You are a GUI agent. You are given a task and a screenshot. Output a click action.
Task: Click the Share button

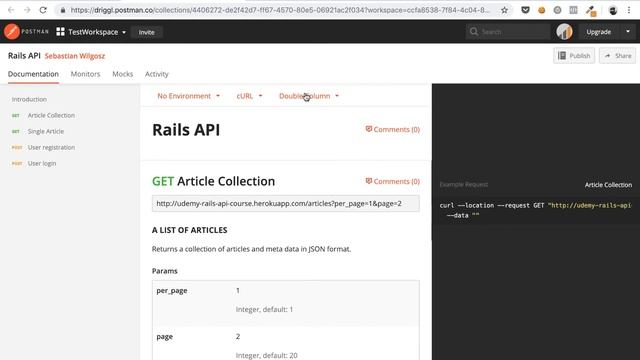pos(617,56)
